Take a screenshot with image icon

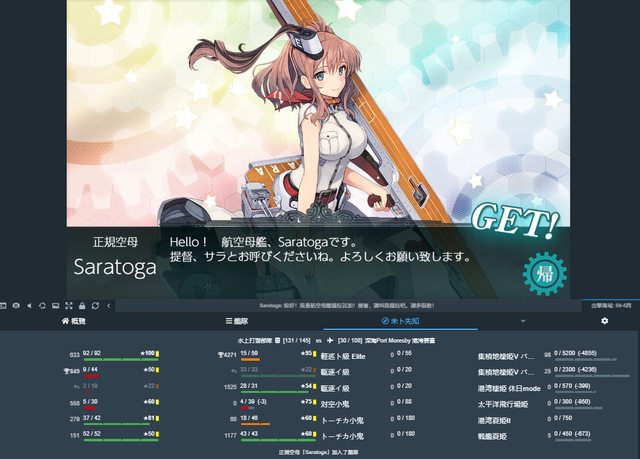tap(56, 306)
